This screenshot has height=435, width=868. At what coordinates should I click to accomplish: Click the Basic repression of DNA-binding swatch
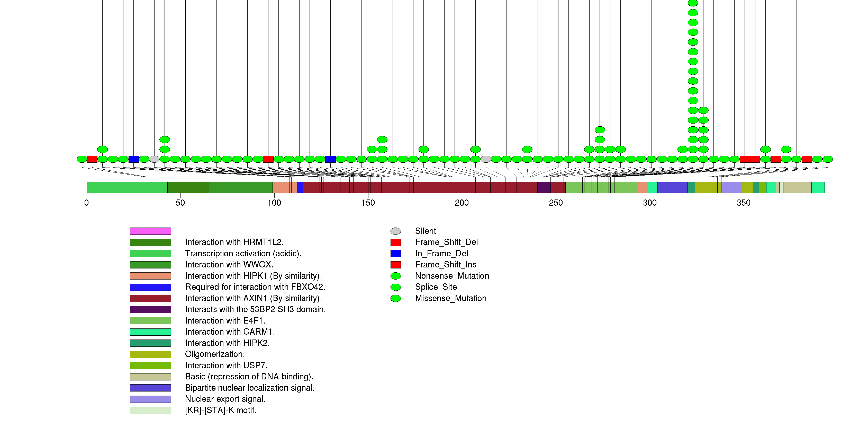pos(150,377)
